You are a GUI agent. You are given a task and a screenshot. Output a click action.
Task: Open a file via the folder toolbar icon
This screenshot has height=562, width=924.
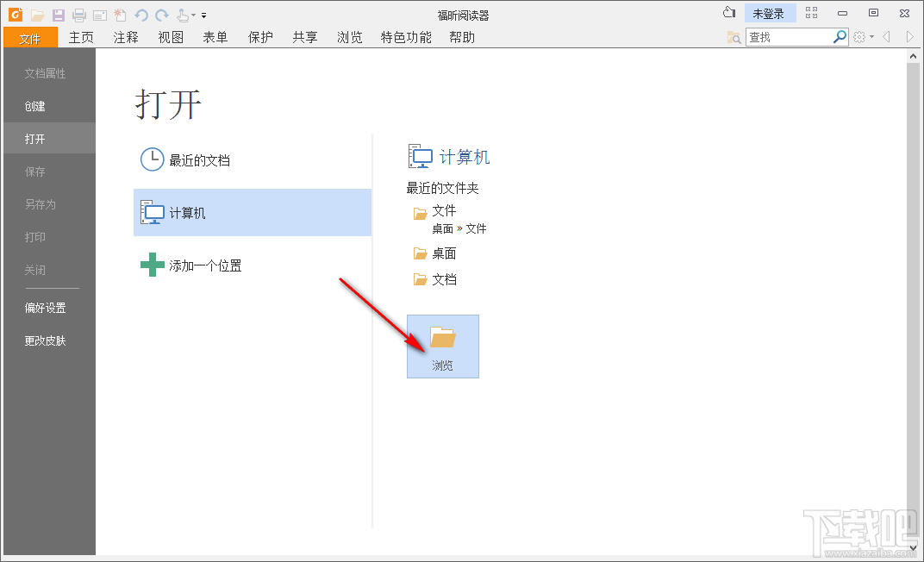coord(37,15)
